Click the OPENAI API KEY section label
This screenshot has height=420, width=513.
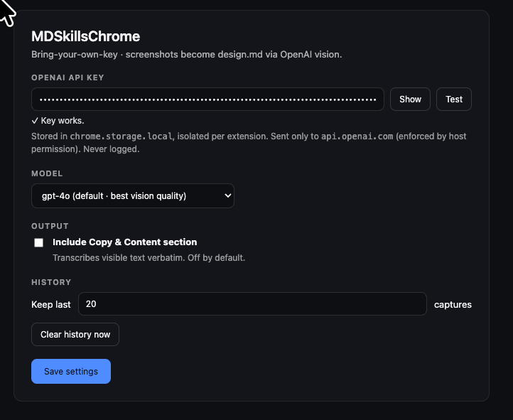[x=67, y=77]
